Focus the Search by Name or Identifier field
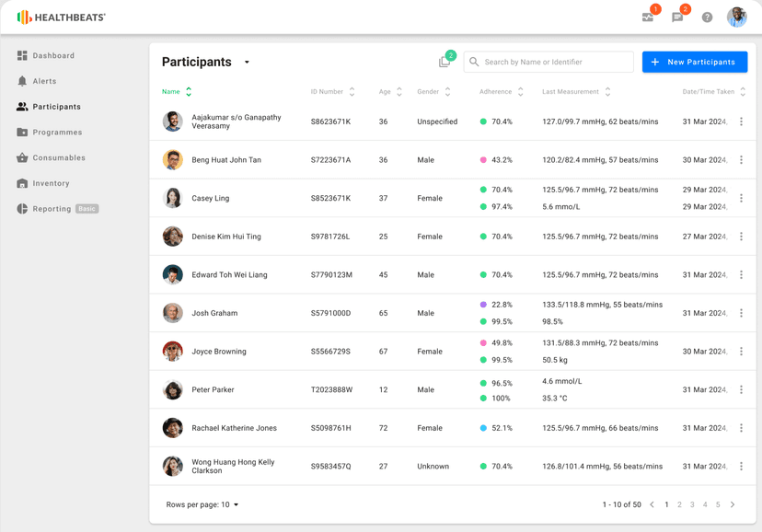The width and height of the screenshot is (762, 532). pyautogui.click(x=548, y=63)
